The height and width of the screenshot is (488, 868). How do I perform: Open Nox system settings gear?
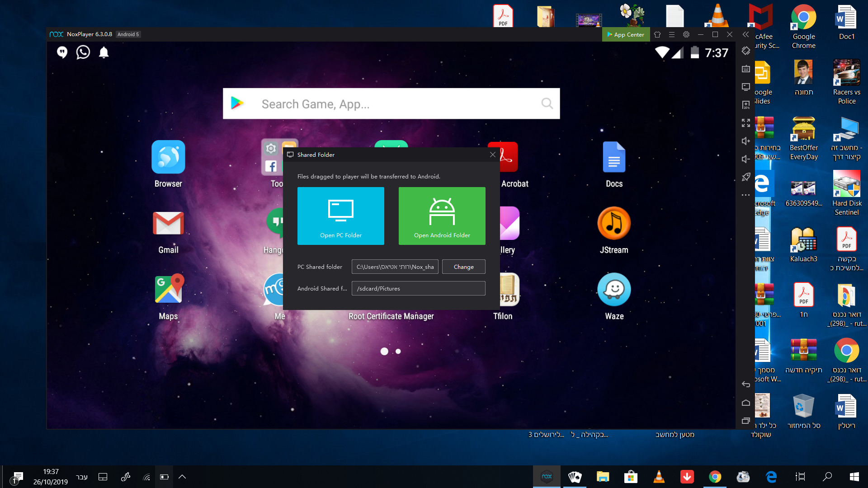click(x=686, y=34)
